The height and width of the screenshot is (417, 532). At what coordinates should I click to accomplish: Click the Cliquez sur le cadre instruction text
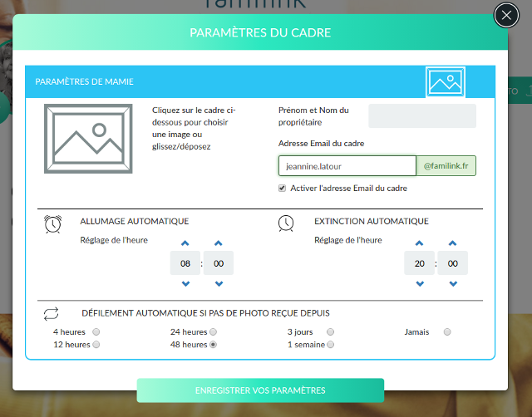click(194, 128)
